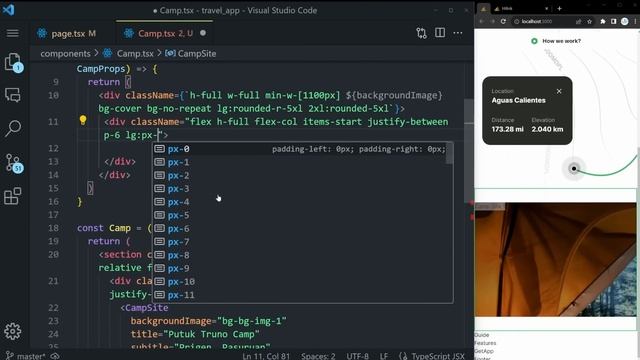Viewport: 640px width, 360px height.
Task: Bookmark the page with the star icon
Action: [x=589, y=21]
